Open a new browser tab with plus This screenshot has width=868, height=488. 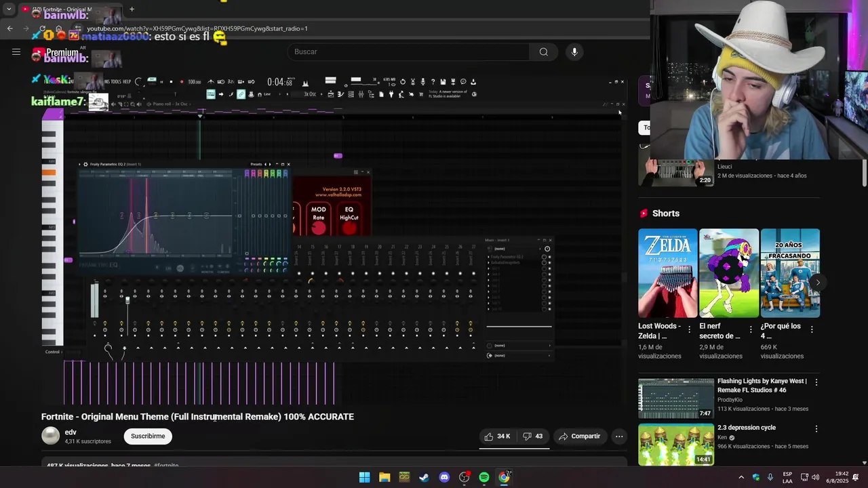click(x=132, y=9)
